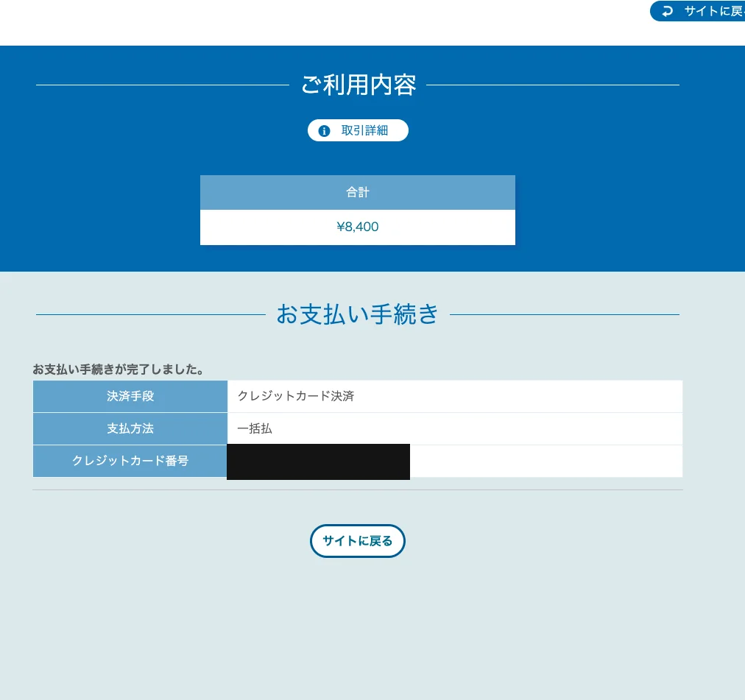Image resolution: width=745 pixels, height=700 pixels.
Task: Click the お支払い手続き heading
Action: [357, 314]
